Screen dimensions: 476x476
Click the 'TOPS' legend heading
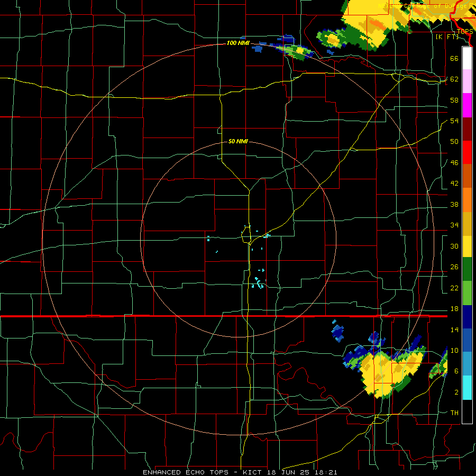[465, 32]
